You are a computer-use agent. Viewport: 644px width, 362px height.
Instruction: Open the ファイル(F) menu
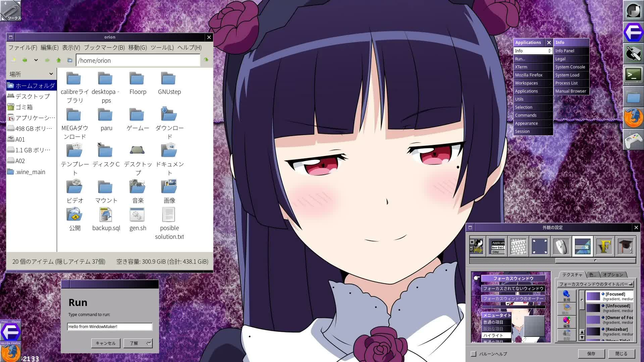[x=22, y=48]
